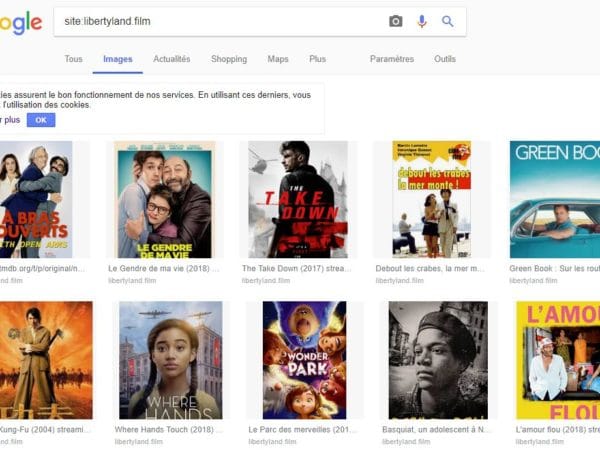Click libertyland.film under The Take Down
This screenshot has height=450, width=600.
(x=266, y=280)
